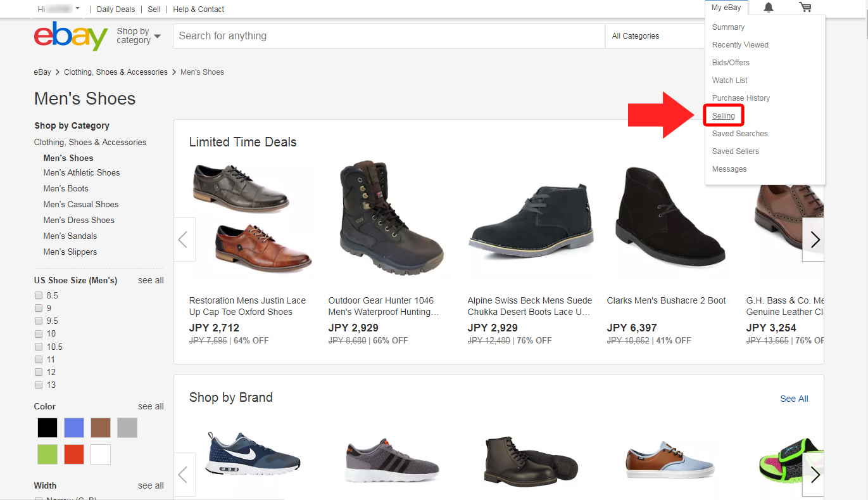Select the Adidas sneaker brand thumbnail
Screen dimensions: 868x500
pos(392,460)
